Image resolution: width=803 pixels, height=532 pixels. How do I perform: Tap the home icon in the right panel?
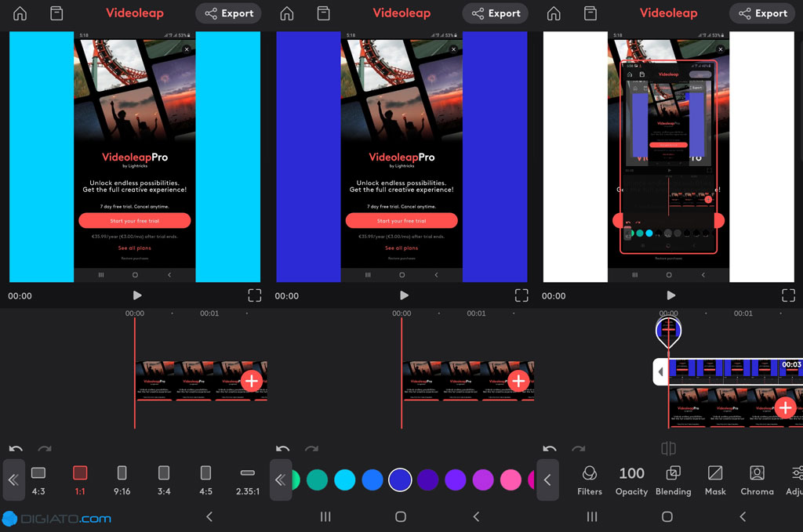coord(554,13)
